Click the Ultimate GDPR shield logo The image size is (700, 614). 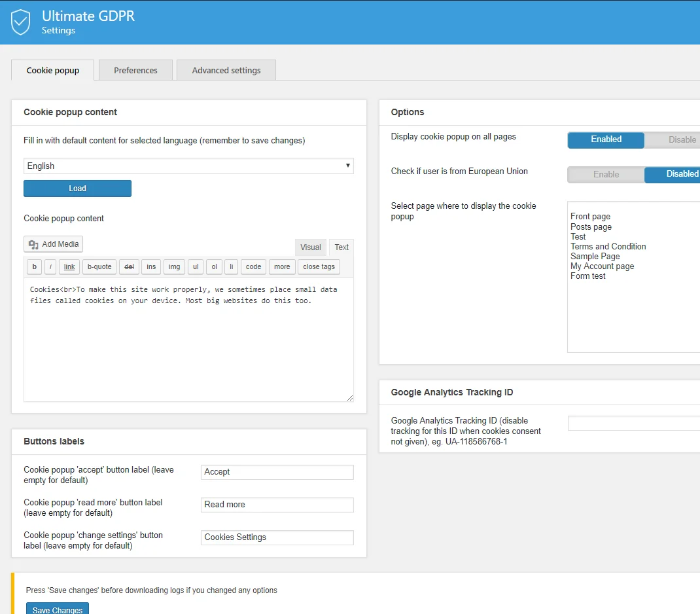point(20,22)
